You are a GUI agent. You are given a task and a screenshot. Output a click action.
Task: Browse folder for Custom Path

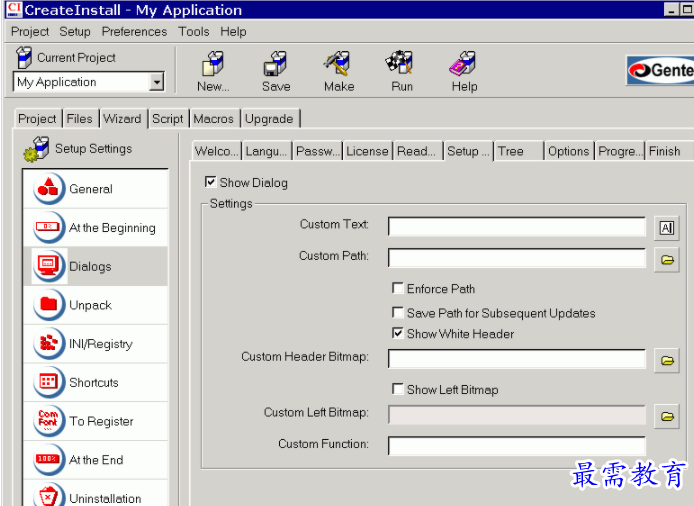tap(667, 260)
